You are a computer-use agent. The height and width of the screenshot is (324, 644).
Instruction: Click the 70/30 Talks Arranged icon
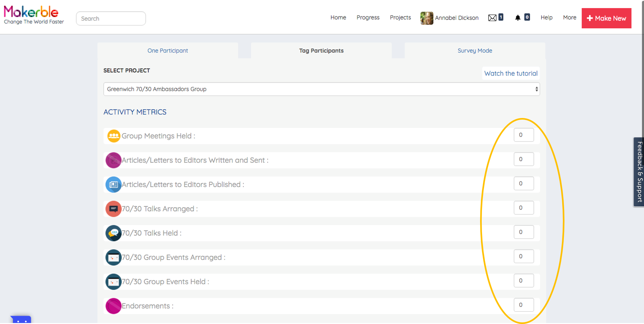point(113,209)
